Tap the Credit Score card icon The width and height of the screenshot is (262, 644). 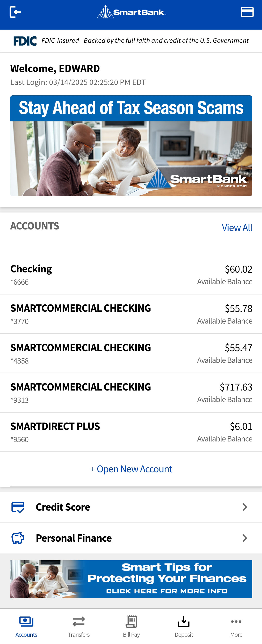(x=18, y=507)
